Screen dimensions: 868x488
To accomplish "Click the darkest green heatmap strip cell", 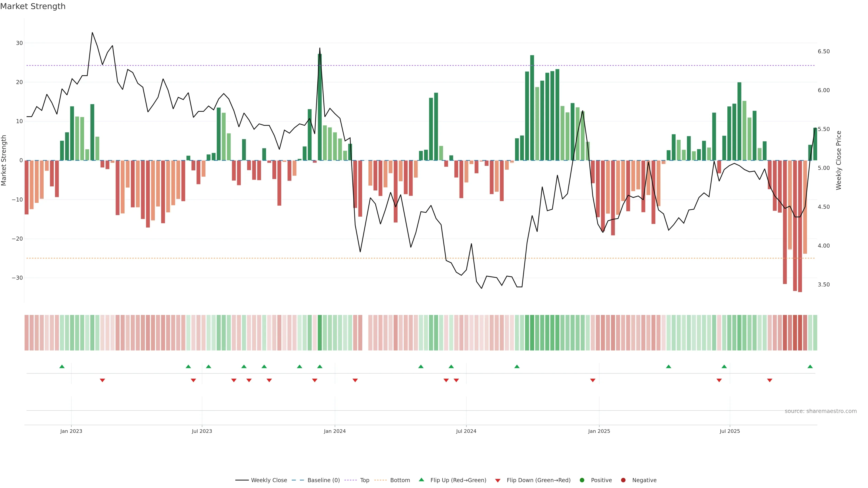I will (x=320, y=333).
